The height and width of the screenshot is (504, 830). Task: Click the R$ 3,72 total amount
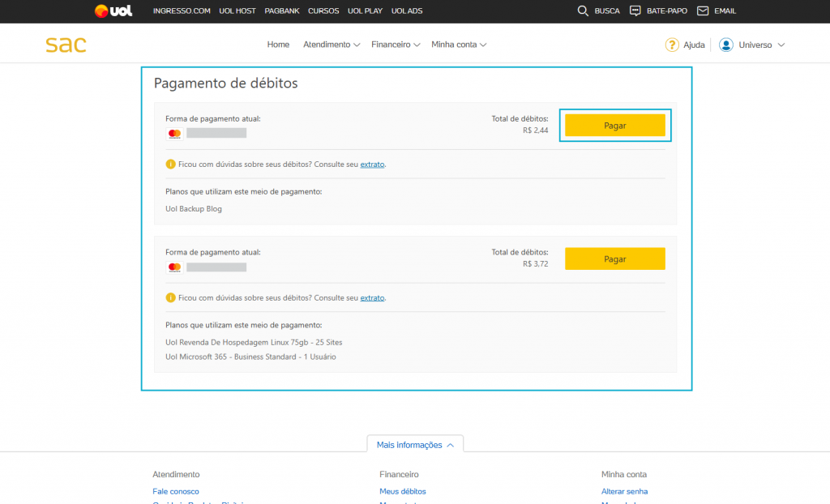(x=536, y=263)
